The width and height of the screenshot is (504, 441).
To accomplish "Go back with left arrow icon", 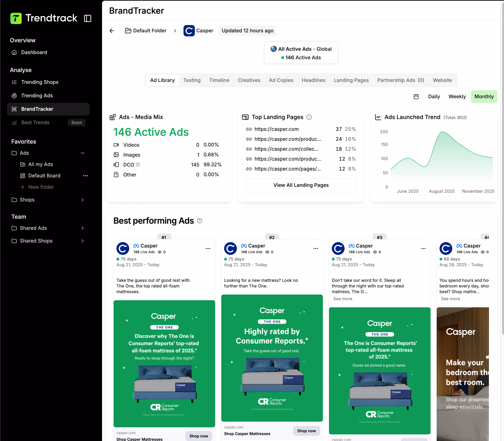I will [112, 31].
